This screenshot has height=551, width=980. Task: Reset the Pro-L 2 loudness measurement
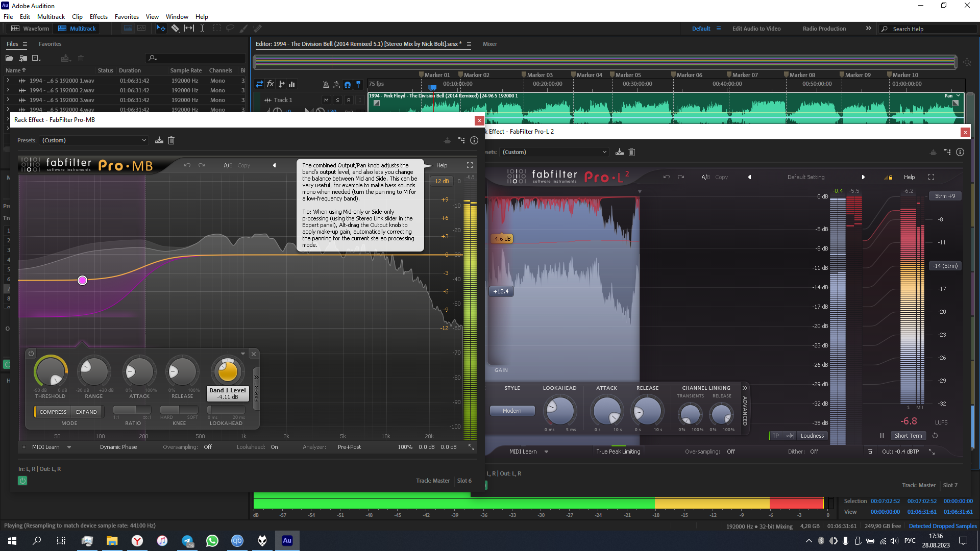click(935, 436)
